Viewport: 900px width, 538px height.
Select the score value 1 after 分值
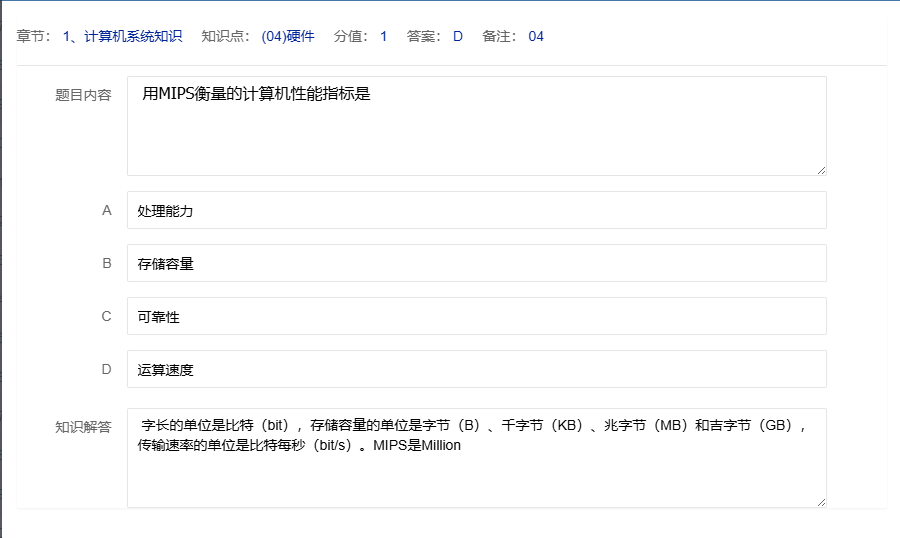pos(383,37)
